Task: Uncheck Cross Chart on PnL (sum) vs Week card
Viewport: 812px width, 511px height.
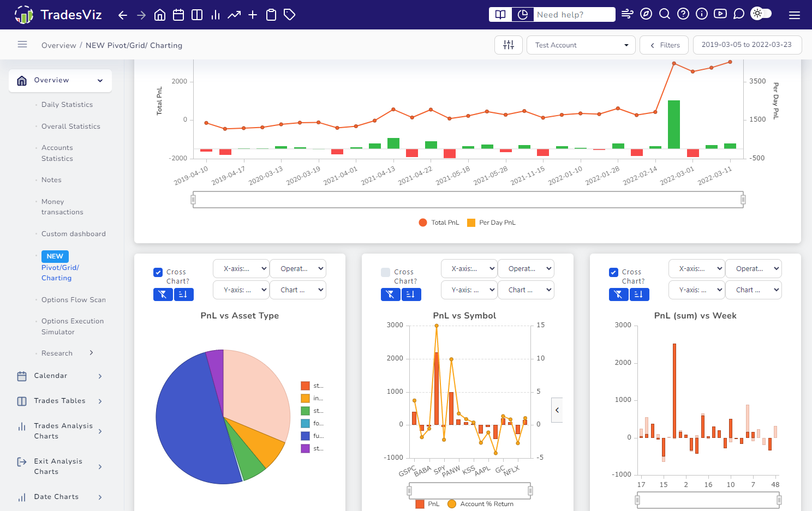Action: 614,272
